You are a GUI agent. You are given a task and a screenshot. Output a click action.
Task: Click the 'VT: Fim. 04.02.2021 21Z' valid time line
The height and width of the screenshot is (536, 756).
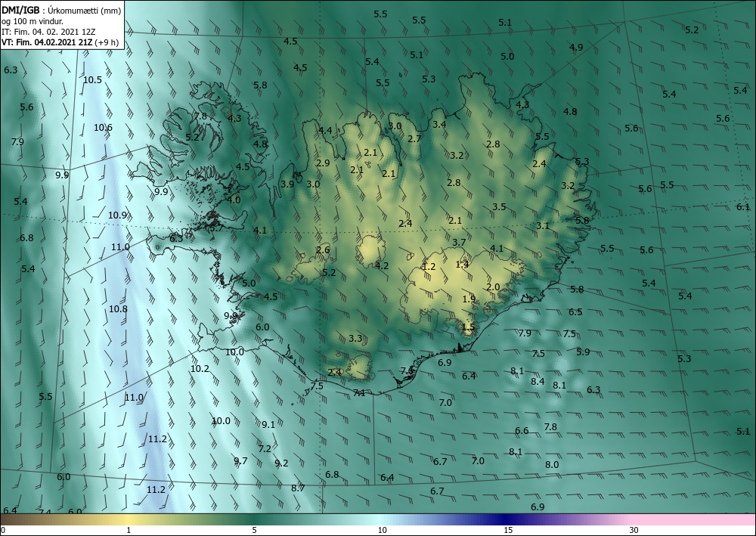(x=46, y=42)
